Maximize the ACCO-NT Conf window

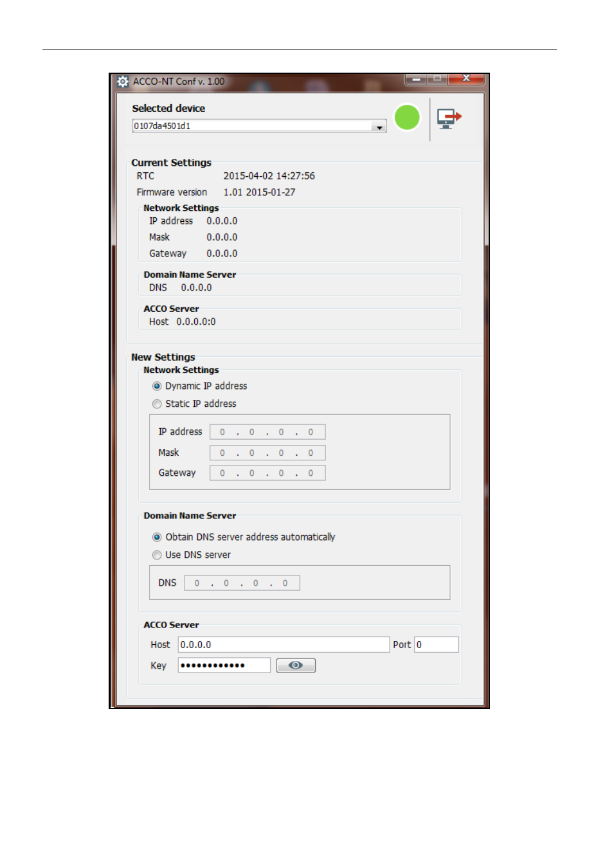click(x=437, y=79)
